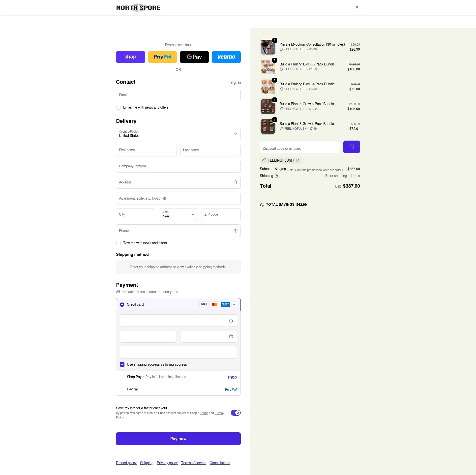Check Text me with news and offers

(119, 243)
